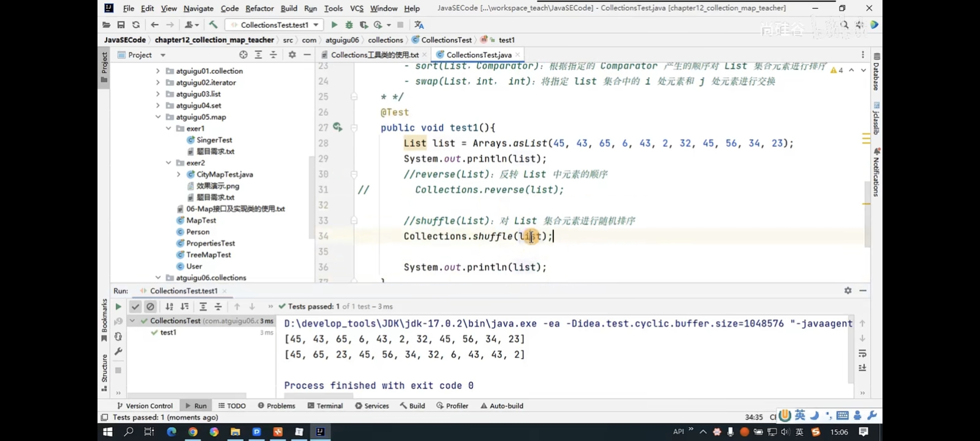The height and width of the screenshot is (441, 980).
Task: Collapse the exer2 folder
Action: [x=168, y=163]
